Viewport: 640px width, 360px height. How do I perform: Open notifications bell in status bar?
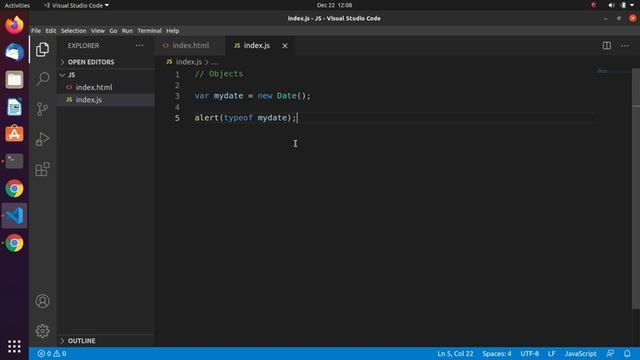(627, 353)
